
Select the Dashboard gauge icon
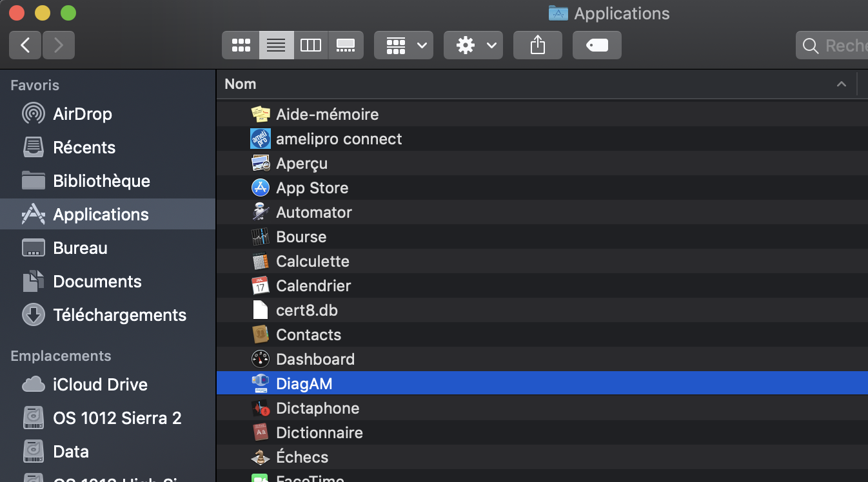[260, 360]
